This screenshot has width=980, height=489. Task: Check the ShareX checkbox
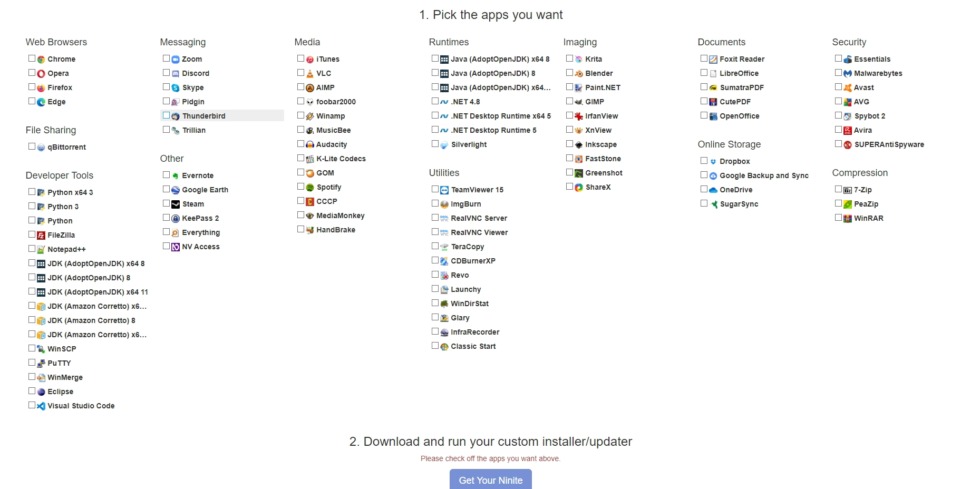click(x=569, y=186)
